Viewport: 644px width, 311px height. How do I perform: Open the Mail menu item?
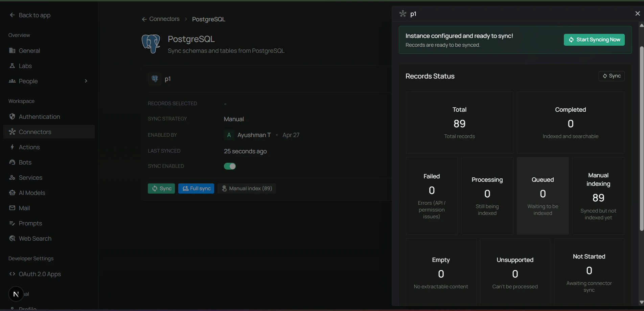[49, 208]
